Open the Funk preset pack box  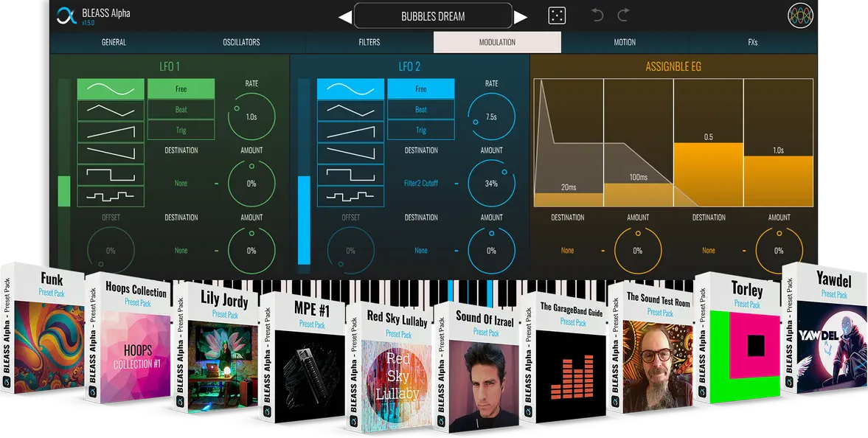click(44, 330)
